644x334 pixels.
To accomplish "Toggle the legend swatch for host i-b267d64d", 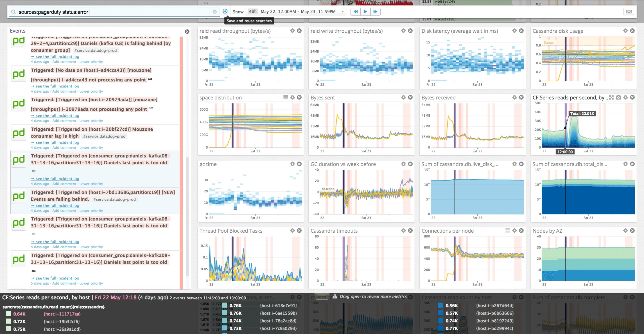I will [x=441, y=305].
